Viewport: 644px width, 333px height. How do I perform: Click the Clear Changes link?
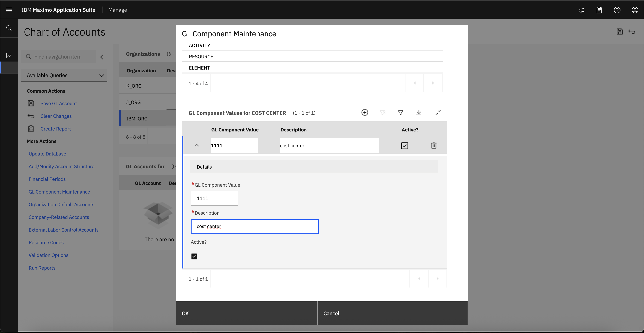[56, 116]
